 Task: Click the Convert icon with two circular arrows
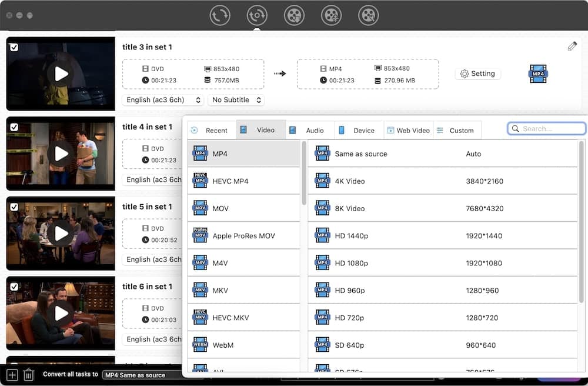coord(220,15)
